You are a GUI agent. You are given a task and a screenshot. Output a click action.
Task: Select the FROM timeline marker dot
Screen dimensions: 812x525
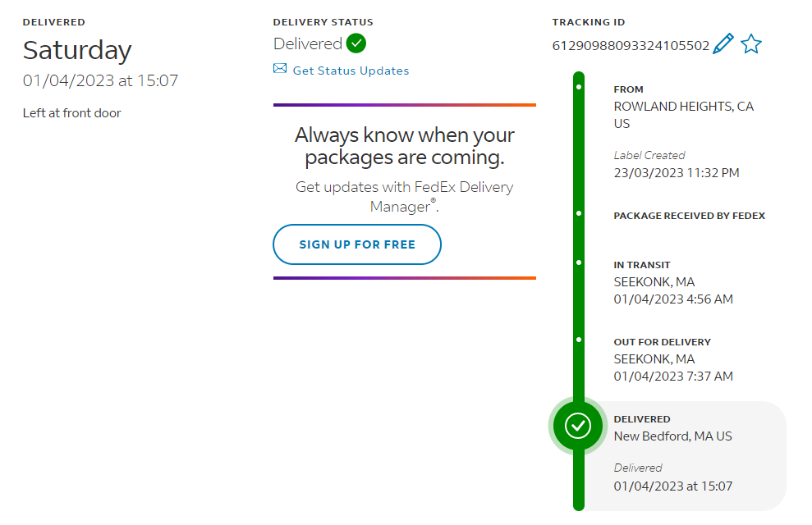tap(579, 86)
